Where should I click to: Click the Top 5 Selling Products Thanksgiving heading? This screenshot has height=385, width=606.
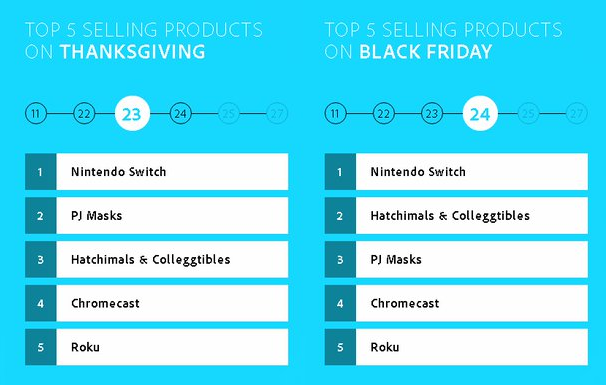[144, 41]
